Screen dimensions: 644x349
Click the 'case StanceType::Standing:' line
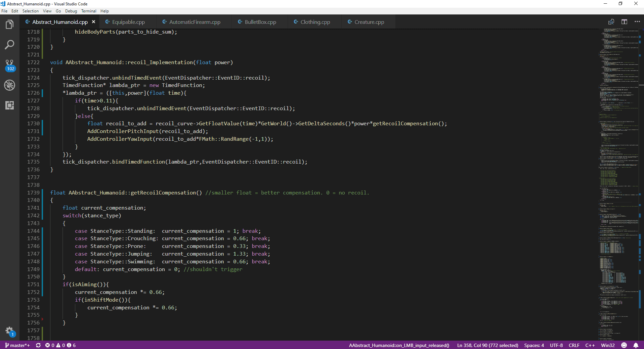(x=168, y=231)
